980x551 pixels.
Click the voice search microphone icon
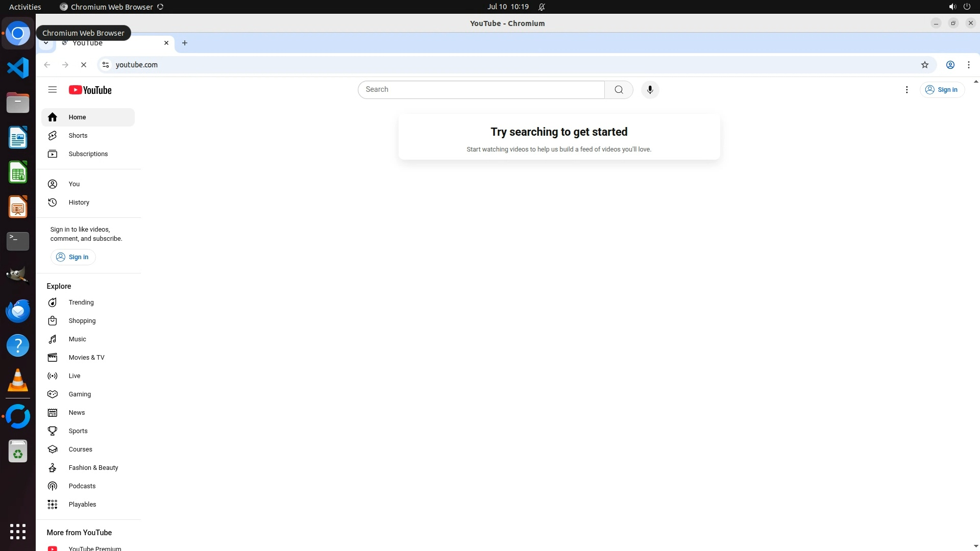[650, 90]
